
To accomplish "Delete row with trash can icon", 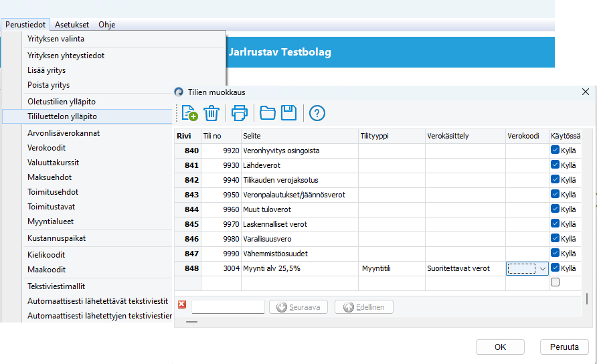I will click(x=211, y=113).
